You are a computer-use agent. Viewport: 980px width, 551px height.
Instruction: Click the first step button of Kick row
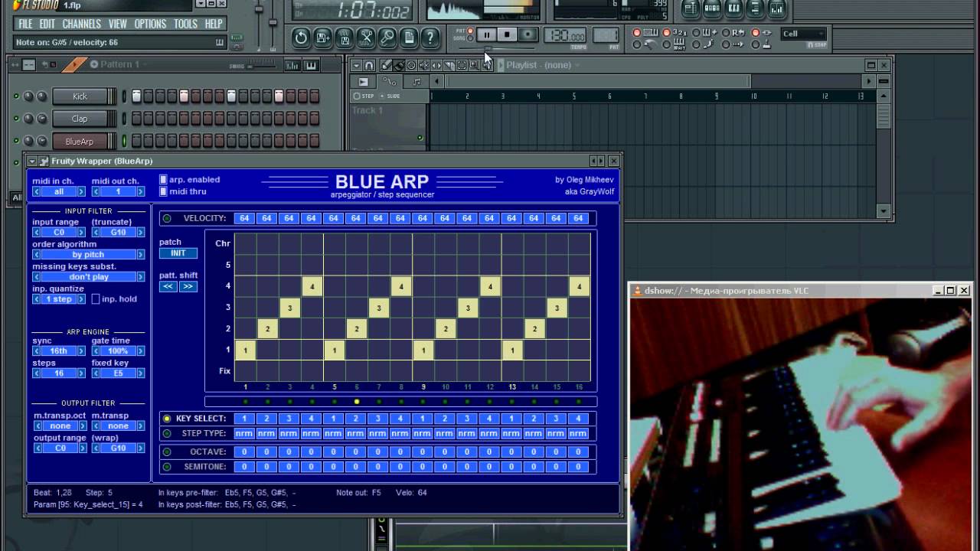[x=136, y=96]
